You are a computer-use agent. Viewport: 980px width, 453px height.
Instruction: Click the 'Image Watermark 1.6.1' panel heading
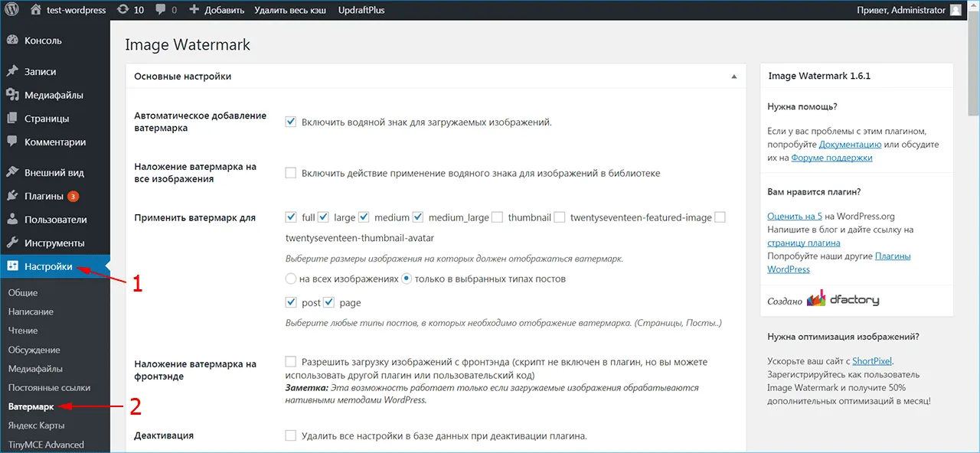[x=819, y=76]
